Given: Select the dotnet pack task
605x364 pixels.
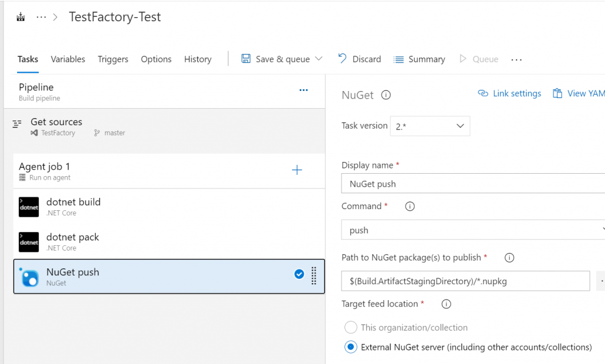Looking at the screenshot, I should (x=169, y=242).
